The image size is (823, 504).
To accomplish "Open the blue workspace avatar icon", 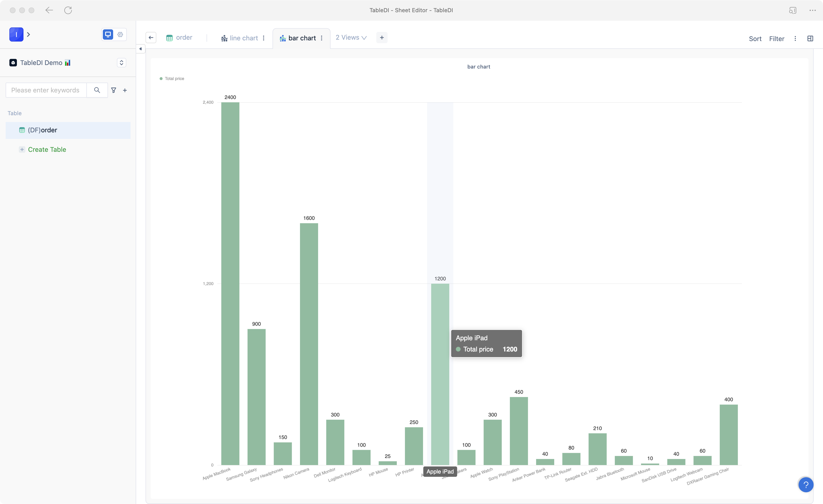I will [x=16, y=34].
